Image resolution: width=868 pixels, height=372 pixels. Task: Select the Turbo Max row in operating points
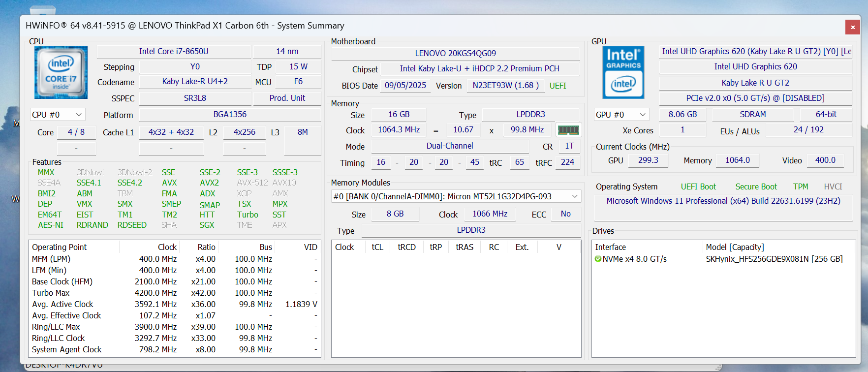[x=175, y=293]
